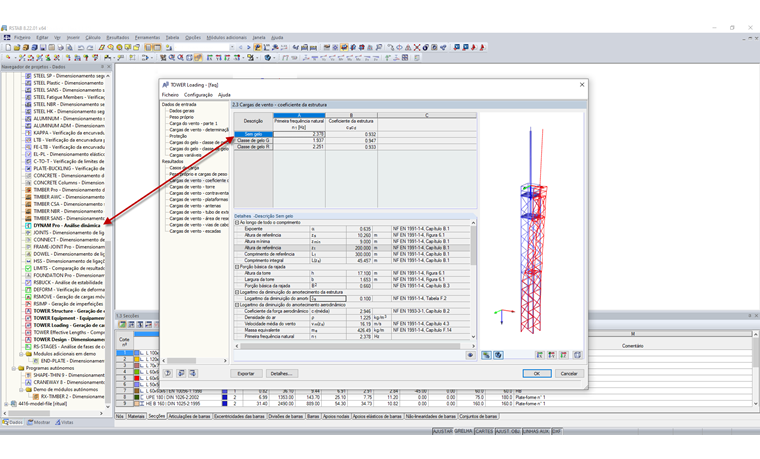760x459 pixels.
Task: Open Configuração menu in TOWER Loading dialog
Action: click(x=198, y=95)
